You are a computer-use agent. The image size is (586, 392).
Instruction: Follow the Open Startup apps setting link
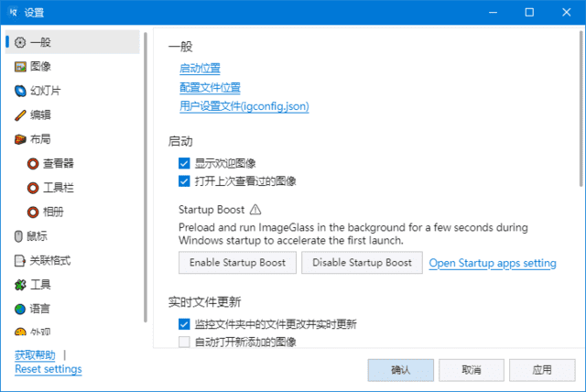(493, 264)
